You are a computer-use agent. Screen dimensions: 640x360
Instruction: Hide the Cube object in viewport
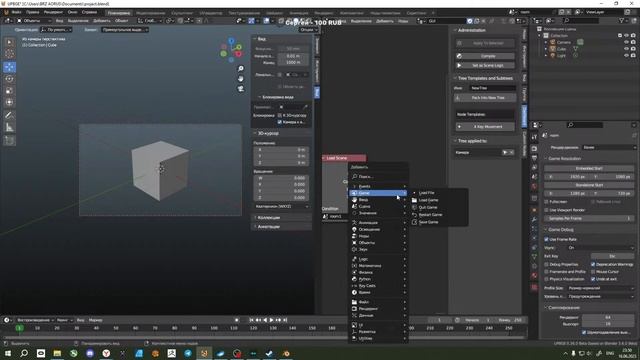626,49
